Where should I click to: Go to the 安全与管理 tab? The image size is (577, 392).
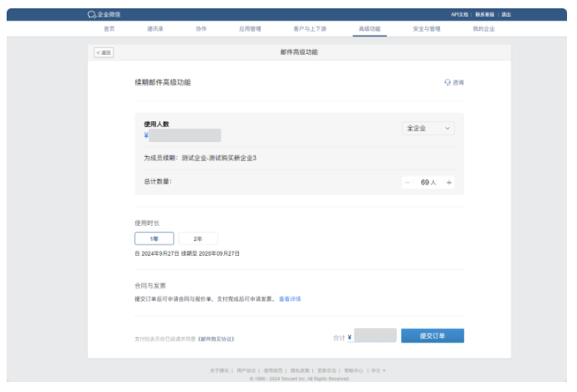coord(426,29)
